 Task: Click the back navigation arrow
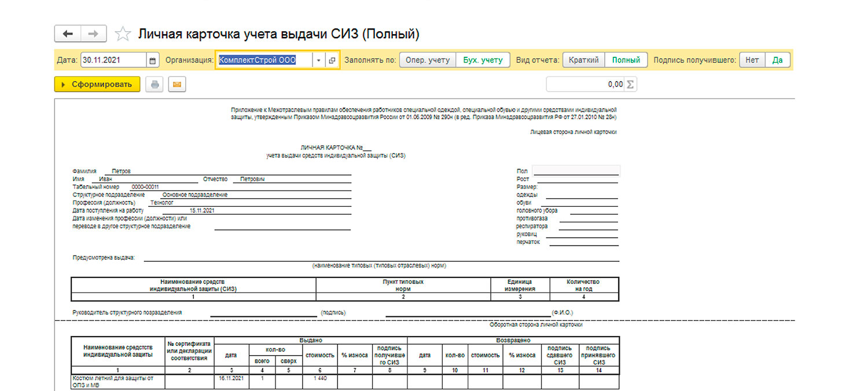68,34
